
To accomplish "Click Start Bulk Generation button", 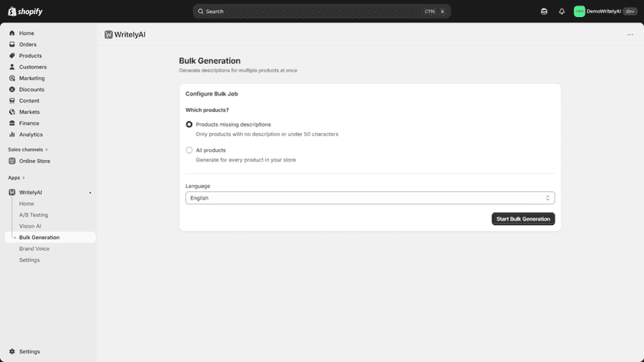I will coord(523,219).
